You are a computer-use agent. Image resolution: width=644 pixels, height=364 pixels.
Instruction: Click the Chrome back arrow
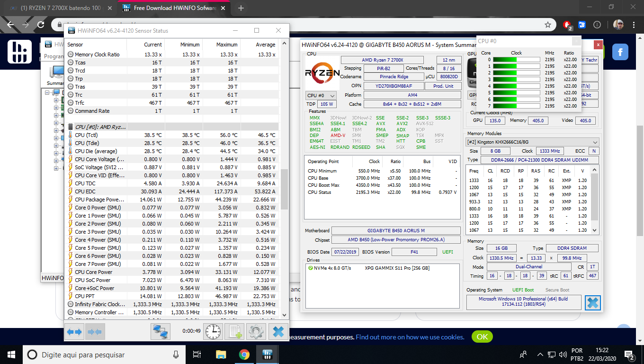click(x=10, y=25)
